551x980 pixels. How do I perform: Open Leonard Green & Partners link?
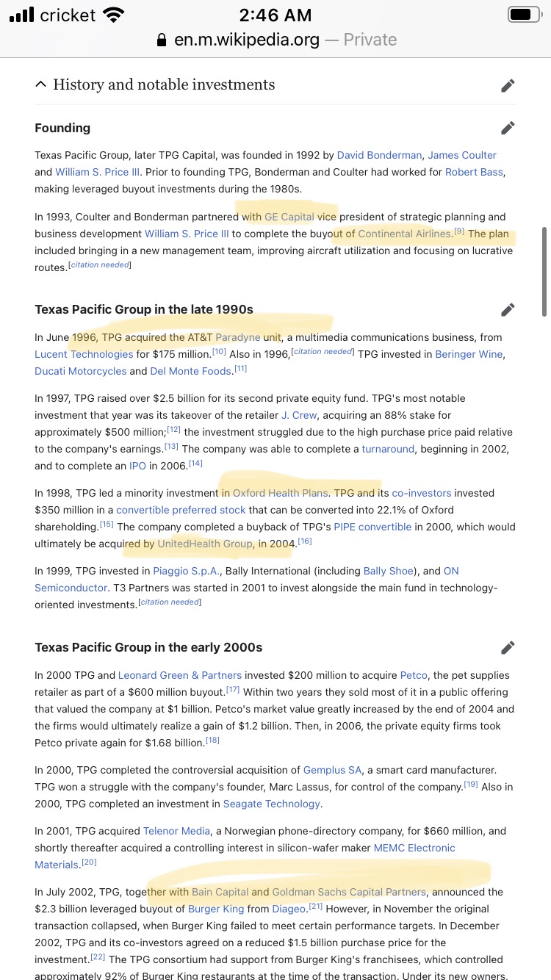point(180,675)
